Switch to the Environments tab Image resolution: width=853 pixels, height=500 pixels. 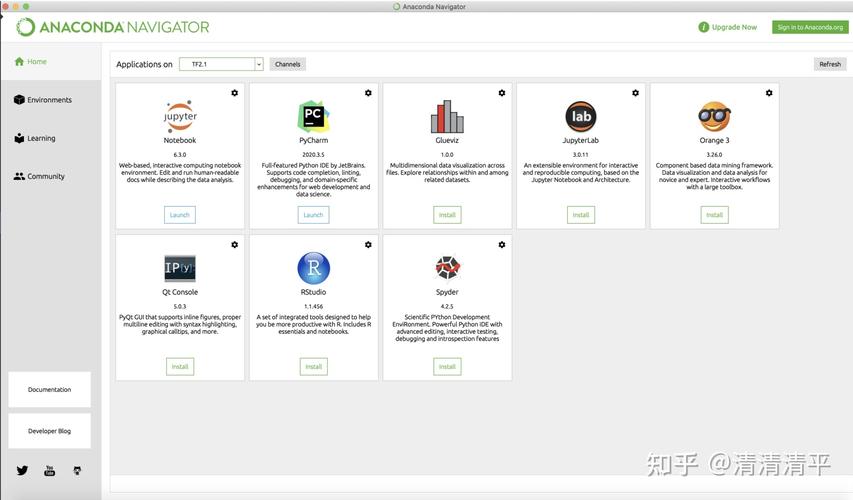pos(43,100)
